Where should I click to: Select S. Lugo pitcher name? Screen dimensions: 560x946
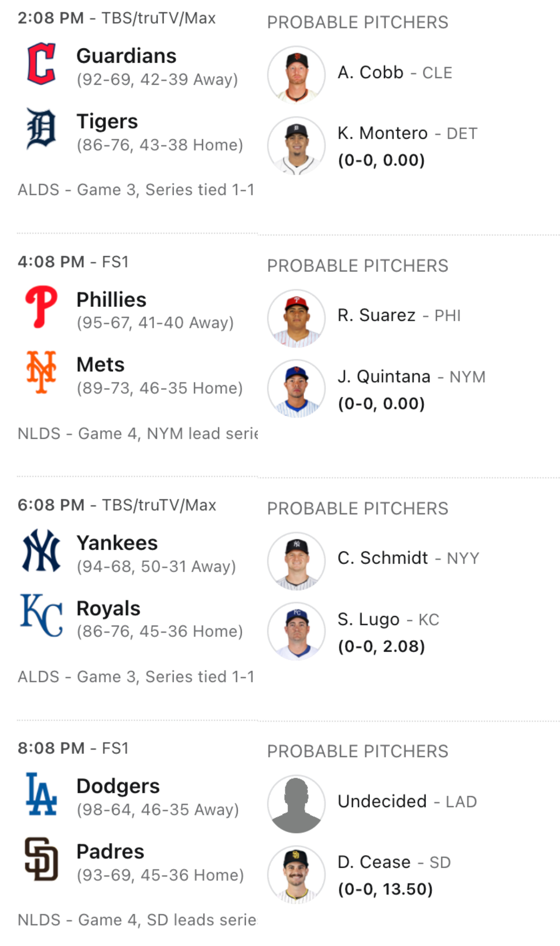(x=368, y=619)
